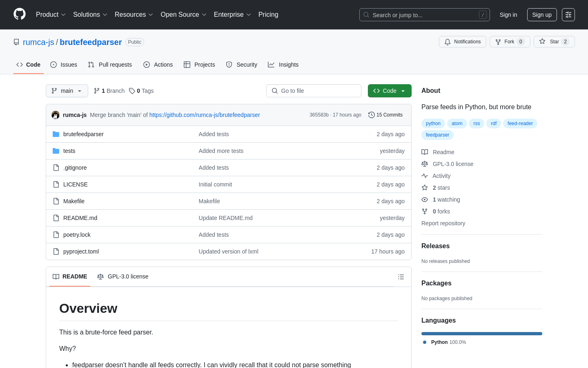Click the Go to file search field

[314, 91]
